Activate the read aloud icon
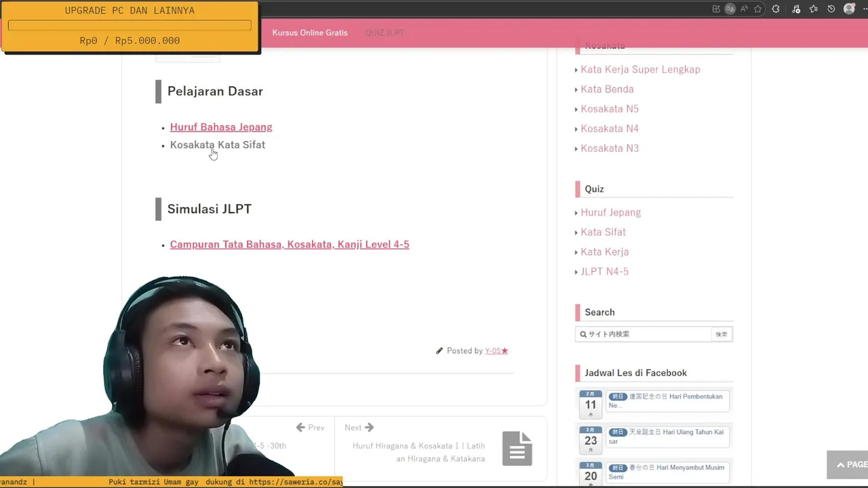This screenshot has height=488, width=868. pyautogui.click(x=744, y=9)
